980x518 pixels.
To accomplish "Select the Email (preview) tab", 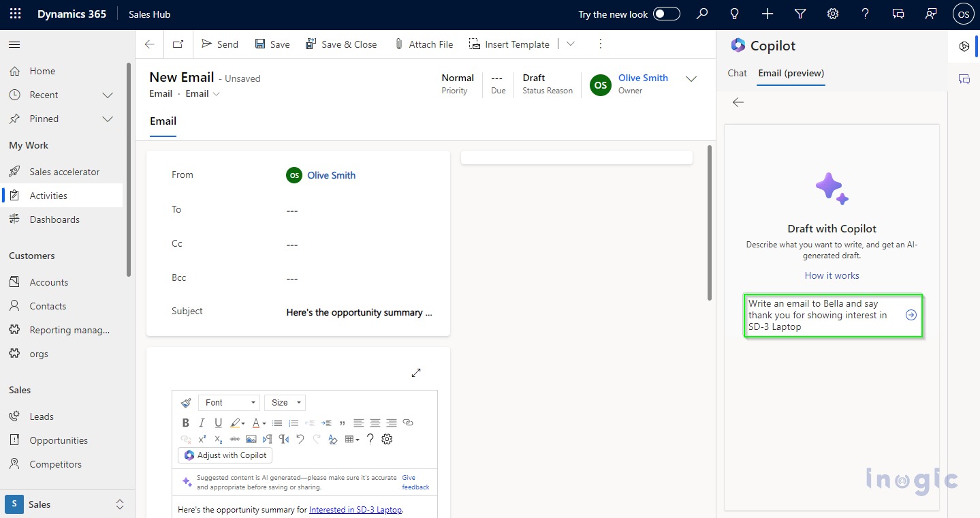I will pyautogui.click(x=791, y=73).
